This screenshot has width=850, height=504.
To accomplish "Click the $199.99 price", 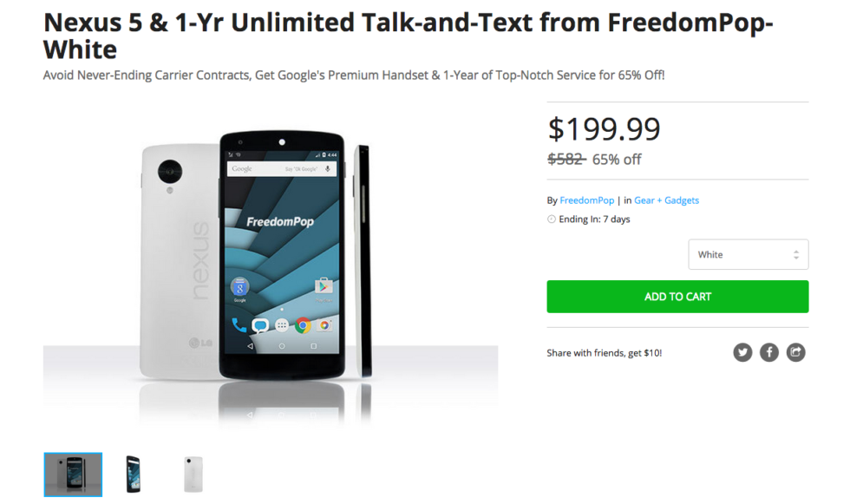I will 604,129.
